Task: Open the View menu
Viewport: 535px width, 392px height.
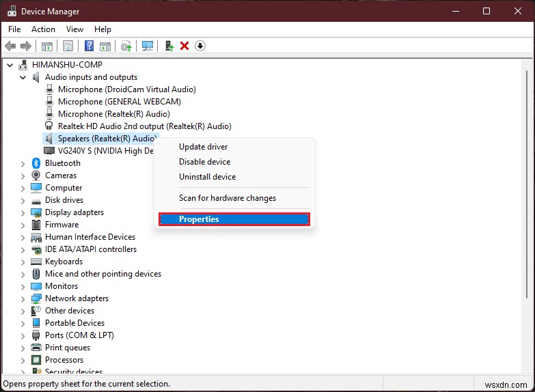Action: (x=74, y=29)
